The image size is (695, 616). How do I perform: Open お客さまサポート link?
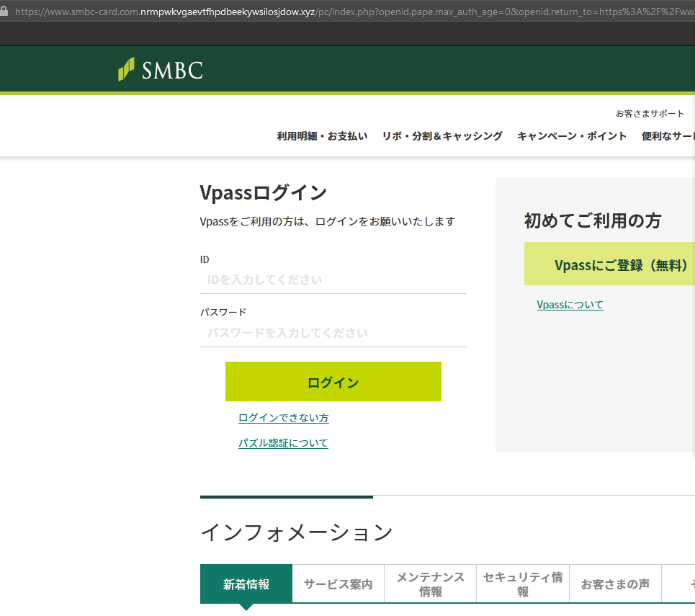(650, 114)
